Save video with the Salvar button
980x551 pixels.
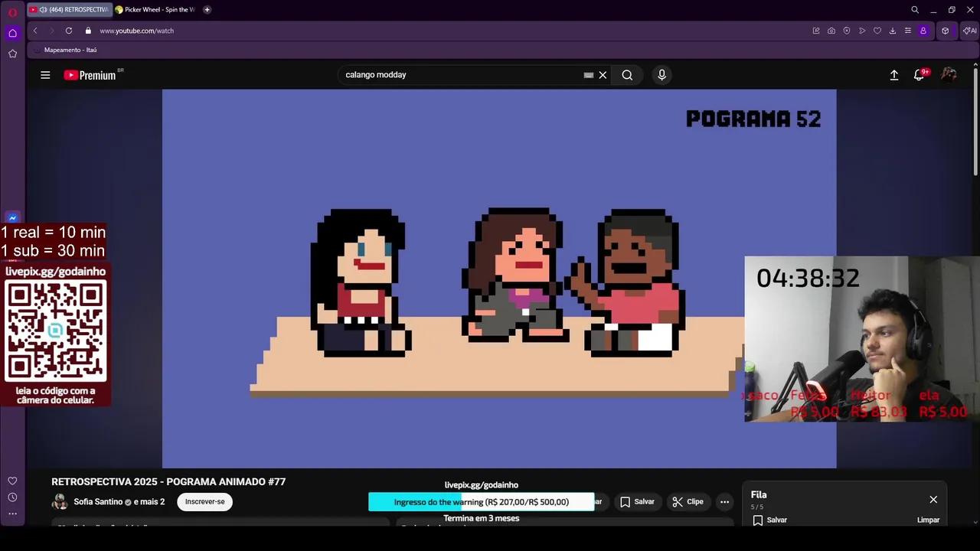tap(637, 502)
